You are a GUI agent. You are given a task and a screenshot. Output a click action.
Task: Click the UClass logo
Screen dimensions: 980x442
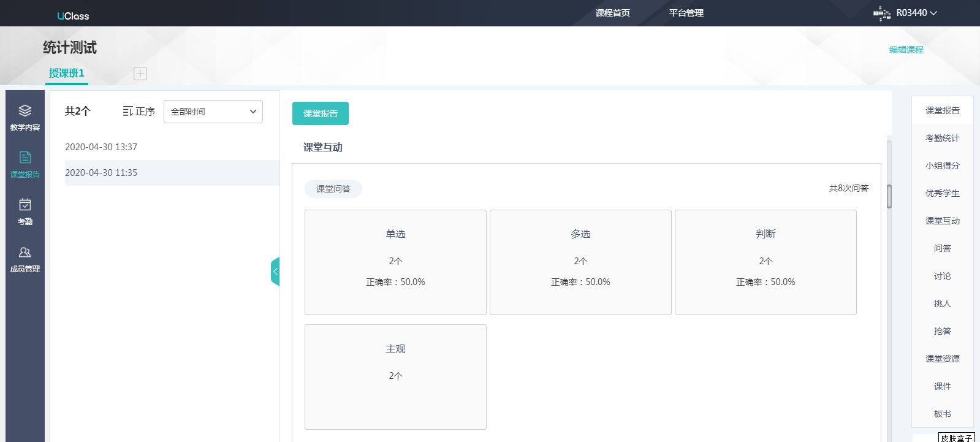click(73, 16)
